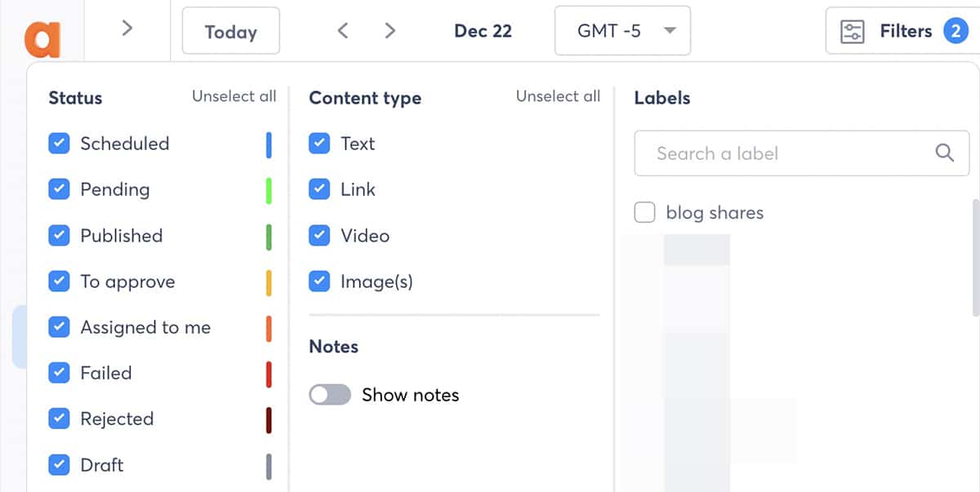
Task: Click Unselect all under Content type
Action: click(x=558, y=96)
